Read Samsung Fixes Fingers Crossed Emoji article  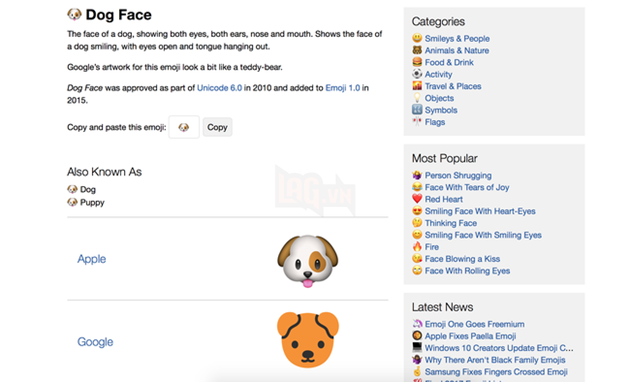tap(496, 372)
